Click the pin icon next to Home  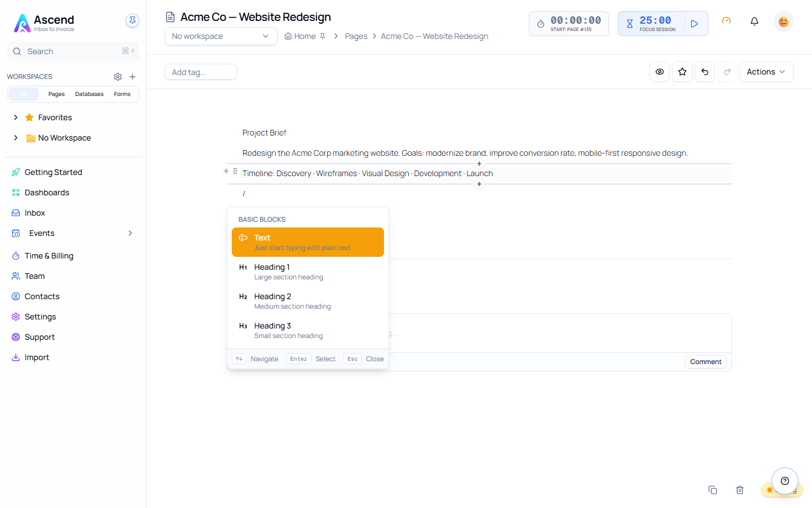coord(323,36)
